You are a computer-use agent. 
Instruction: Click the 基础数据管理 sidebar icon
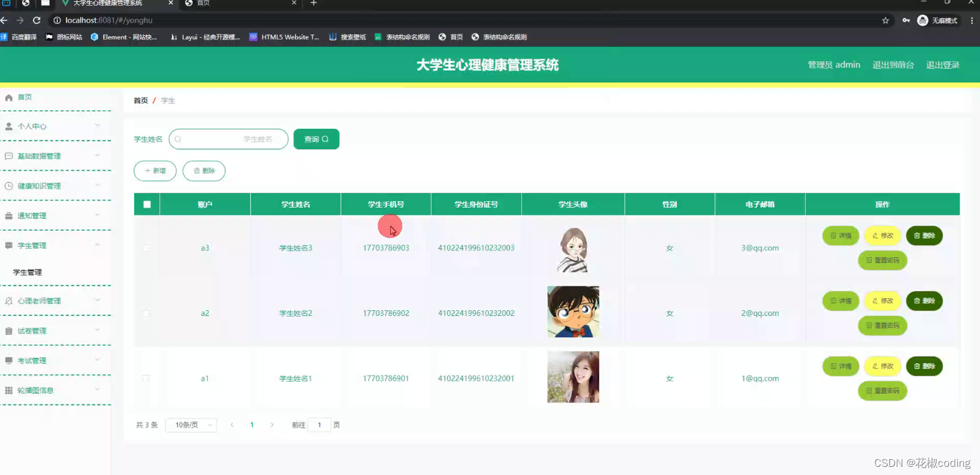coord(9,155)
